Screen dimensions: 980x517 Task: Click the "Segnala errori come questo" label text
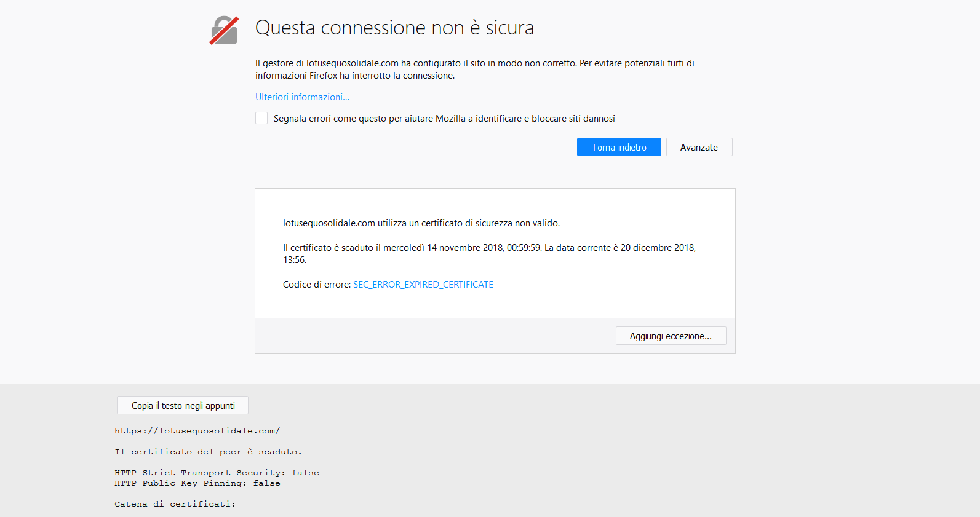[x=444, y=119]
